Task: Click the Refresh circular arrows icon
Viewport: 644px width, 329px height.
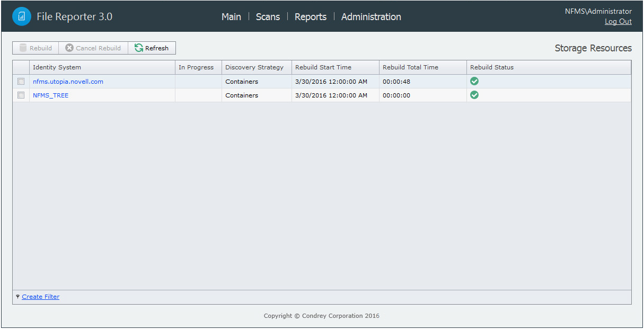Action: coord(138,48)
